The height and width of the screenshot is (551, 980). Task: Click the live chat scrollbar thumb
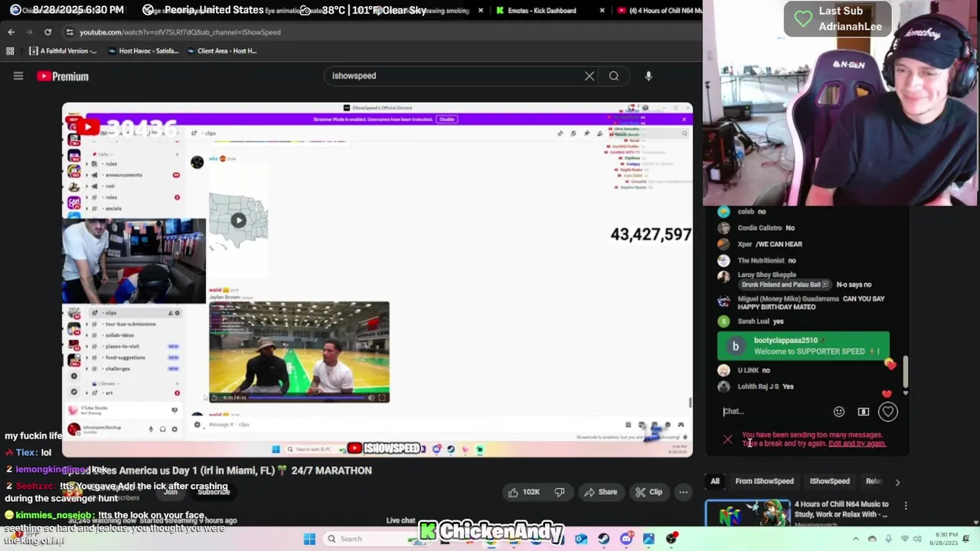[906, 372]
